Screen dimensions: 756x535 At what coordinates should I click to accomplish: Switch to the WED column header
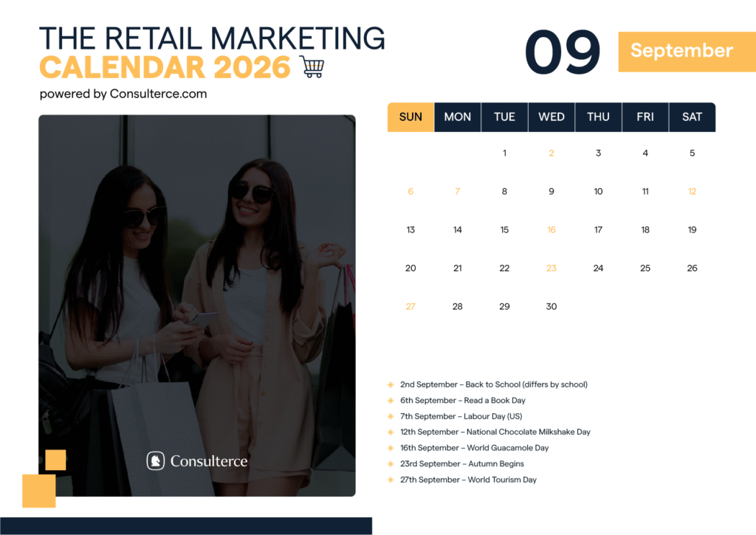(x=551, y=117)
